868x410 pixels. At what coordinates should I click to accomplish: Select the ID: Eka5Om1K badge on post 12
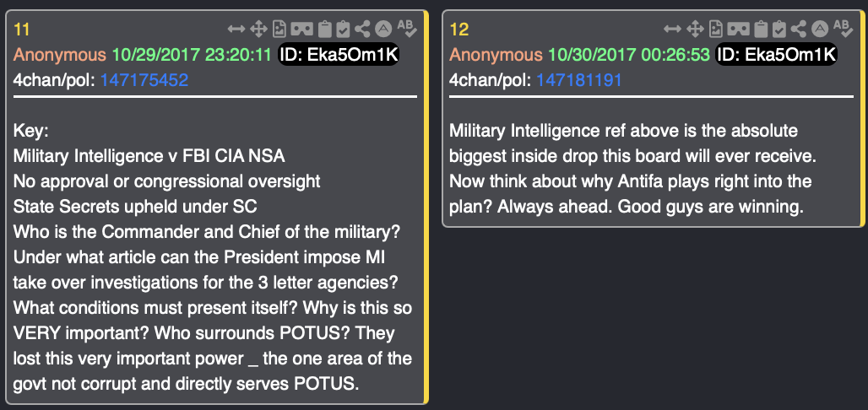point(775,56)
